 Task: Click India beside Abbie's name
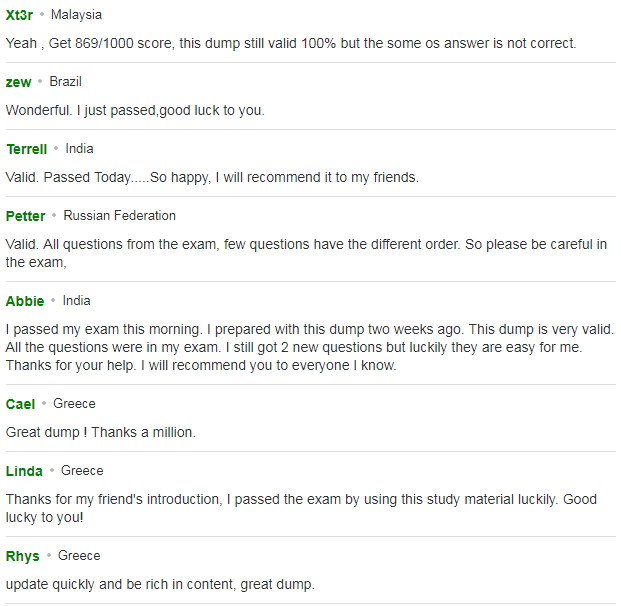click(76, 301)
